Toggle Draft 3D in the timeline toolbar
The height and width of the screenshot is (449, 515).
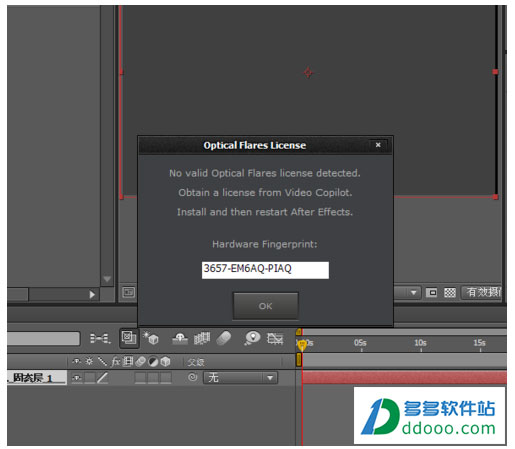150,338
